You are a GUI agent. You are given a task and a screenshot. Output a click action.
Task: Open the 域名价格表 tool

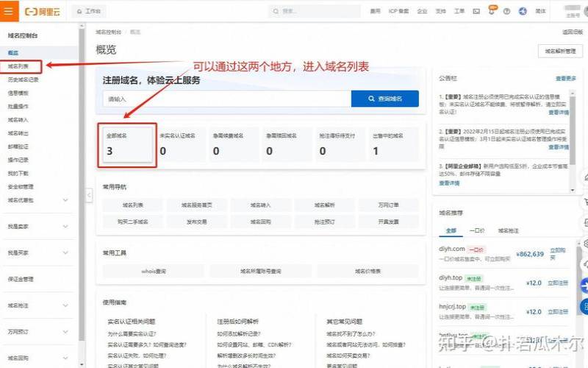coord(368,271)
